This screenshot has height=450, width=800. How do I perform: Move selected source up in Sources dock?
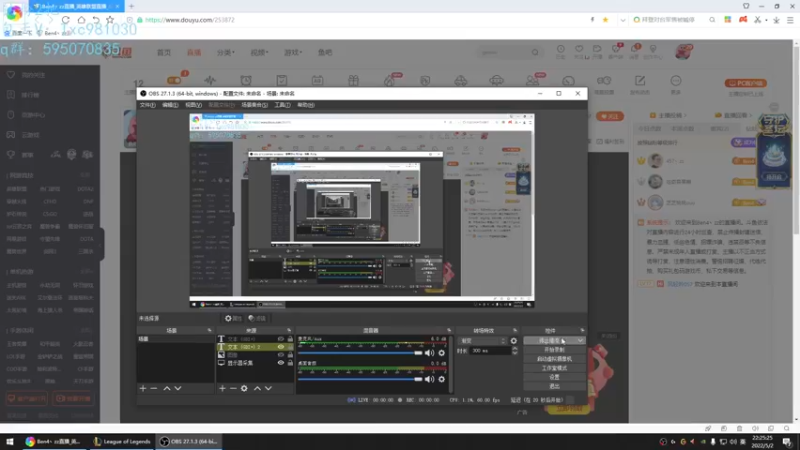tap(257, 388)
